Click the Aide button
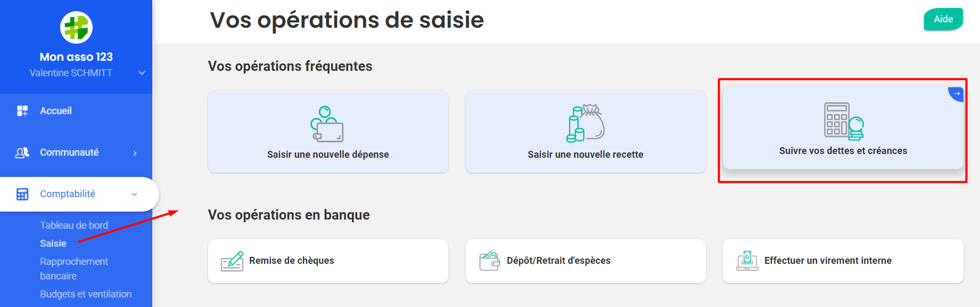The image size is (980, 307). pyautogui.click(x=943, y=19)
